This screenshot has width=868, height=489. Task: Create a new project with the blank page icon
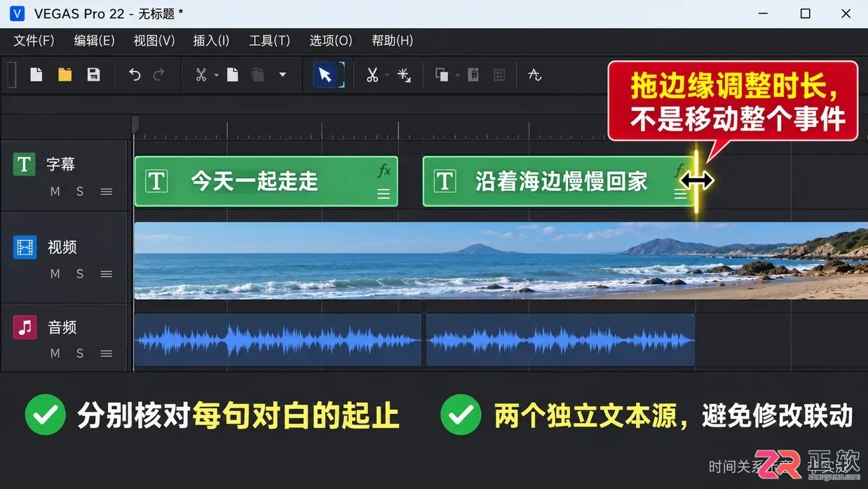(36, 74)
